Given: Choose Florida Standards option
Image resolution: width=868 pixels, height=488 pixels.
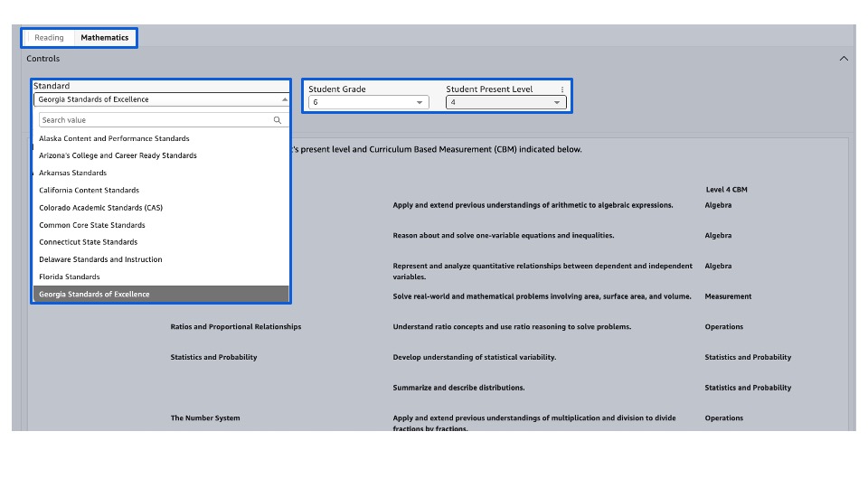Looking at the screenshot, I should coord(70,277).
